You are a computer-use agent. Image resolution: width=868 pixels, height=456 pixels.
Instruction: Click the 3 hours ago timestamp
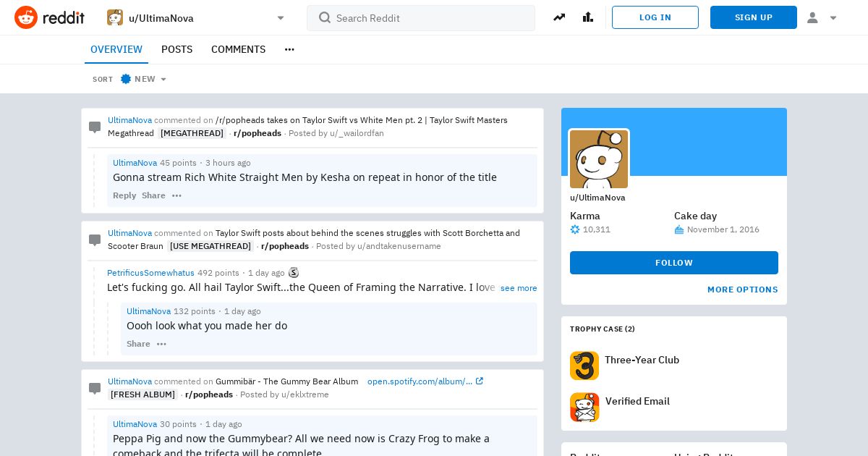[x=228, y=163]
